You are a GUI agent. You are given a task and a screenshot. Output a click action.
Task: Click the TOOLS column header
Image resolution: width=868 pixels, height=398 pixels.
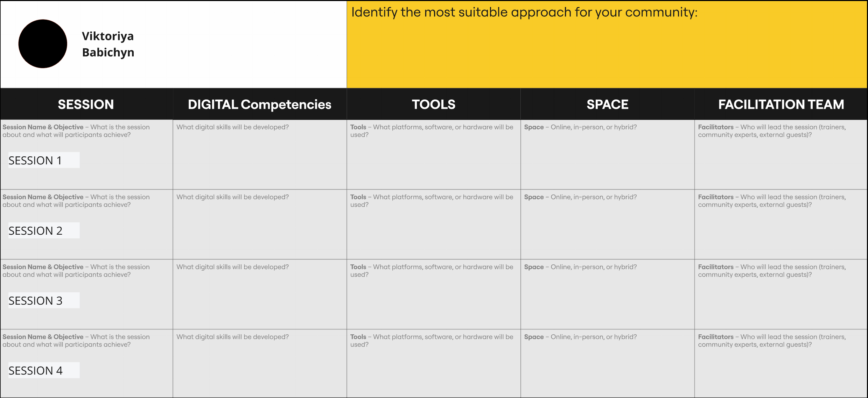click(433, 104)
